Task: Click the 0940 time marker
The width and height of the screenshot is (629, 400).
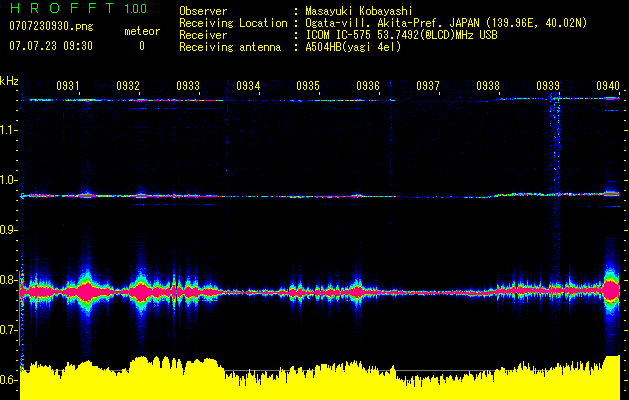Action: 608,85
